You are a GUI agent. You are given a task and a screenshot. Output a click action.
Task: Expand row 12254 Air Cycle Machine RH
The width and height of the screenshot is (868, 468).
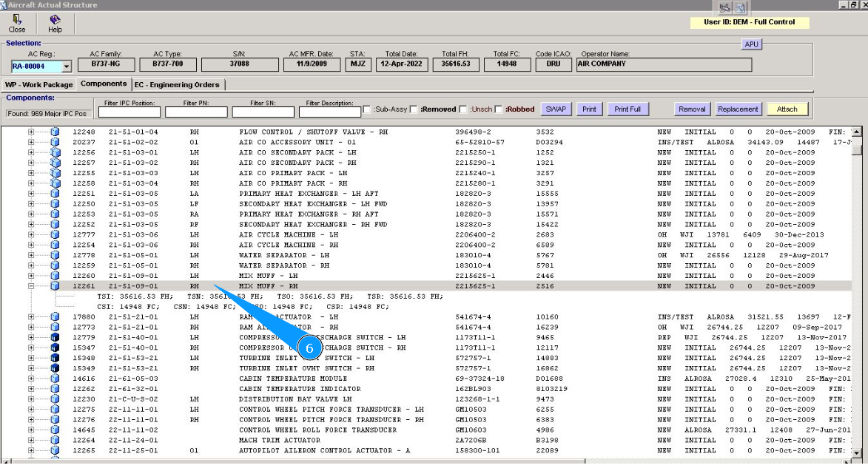click(31, 245)
